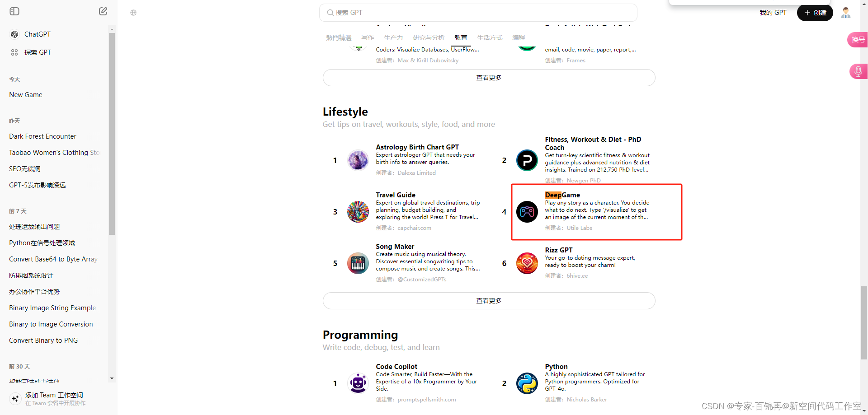868x415 pixels.
Task: Click creator name Nicholas Barker
Action: pos(587,400)
